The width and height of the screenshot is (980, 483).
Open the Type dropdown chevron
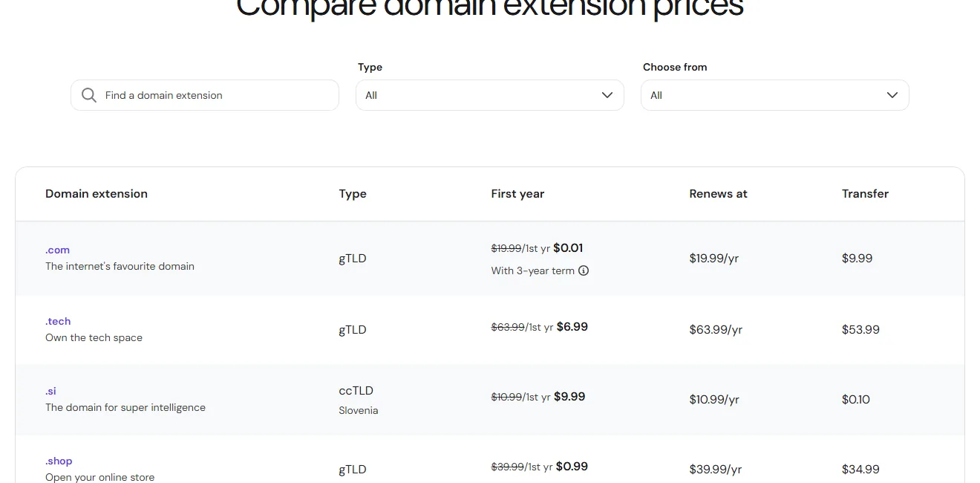[607, 95]
